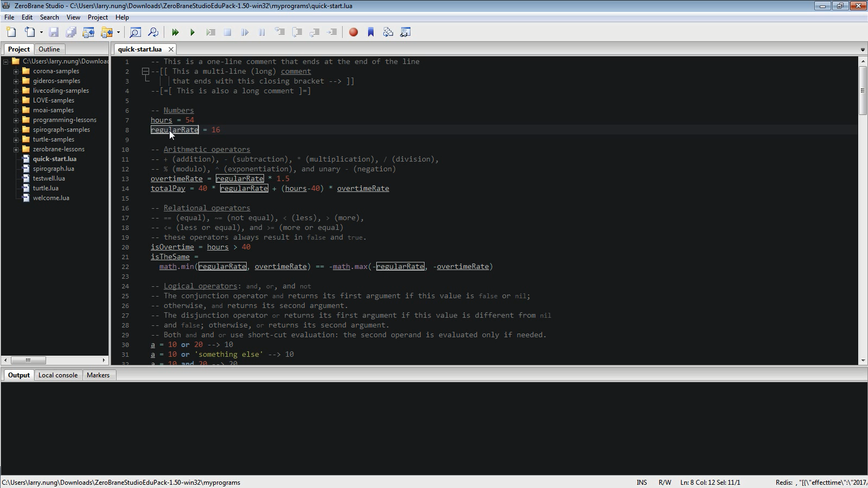Set project directory from current file icon
868x488 pixels.
[88, 33]
